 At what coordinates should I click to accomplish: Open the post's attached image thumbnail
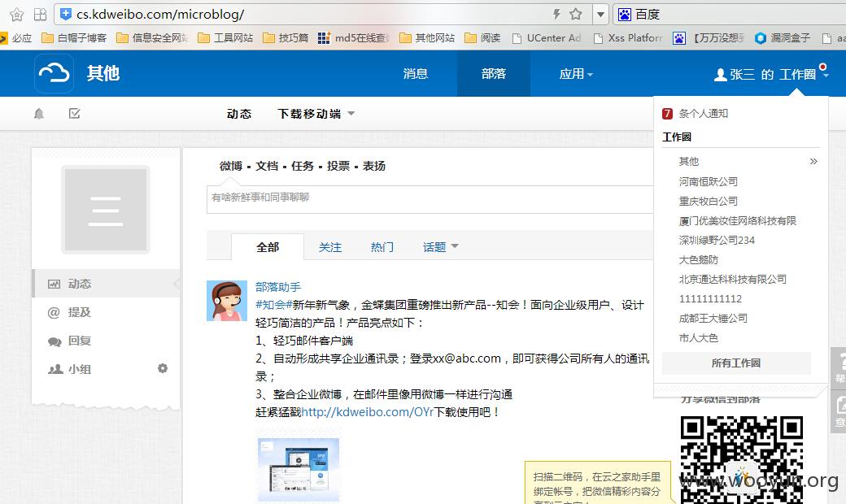[x=299, y=469]
